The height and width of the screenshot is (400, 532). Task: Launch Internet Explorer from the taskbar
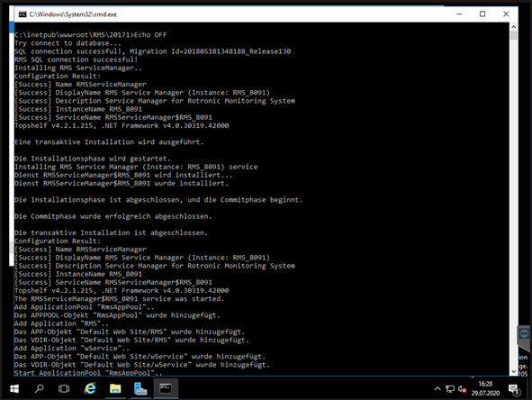pyautogui.click(x=90, y=388)
